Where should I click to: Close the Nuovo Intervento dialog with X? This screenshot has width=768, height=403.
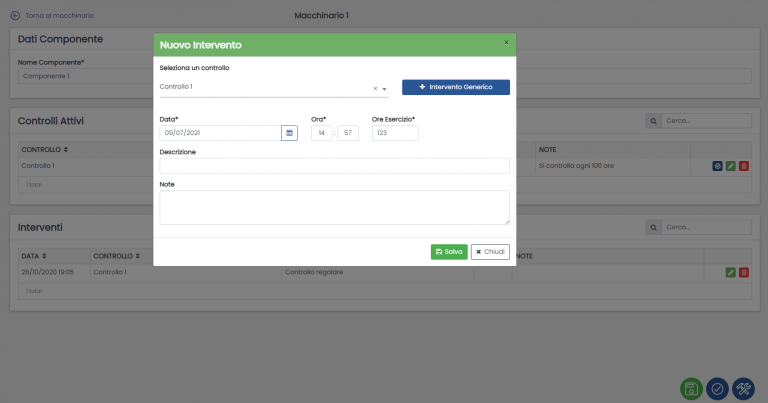pyautogui.click(x=506, y=43)
